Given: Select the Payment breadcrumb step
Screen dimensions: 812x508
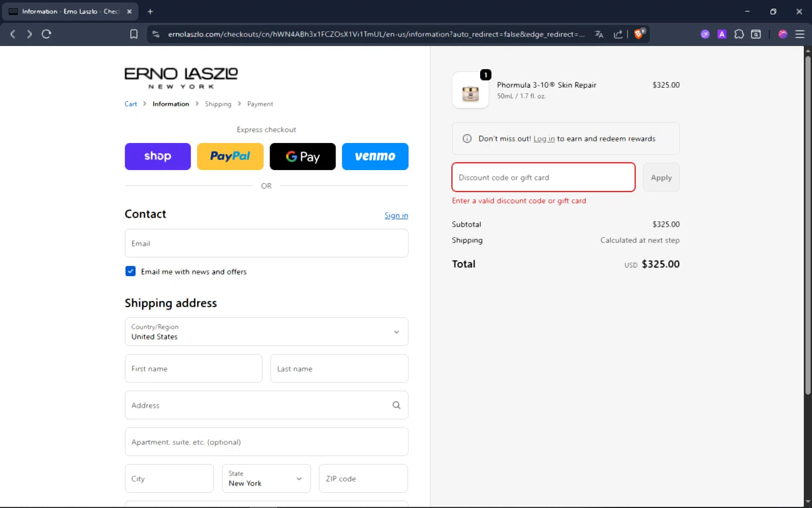Looking at the screenshot, I should [260, 104].
